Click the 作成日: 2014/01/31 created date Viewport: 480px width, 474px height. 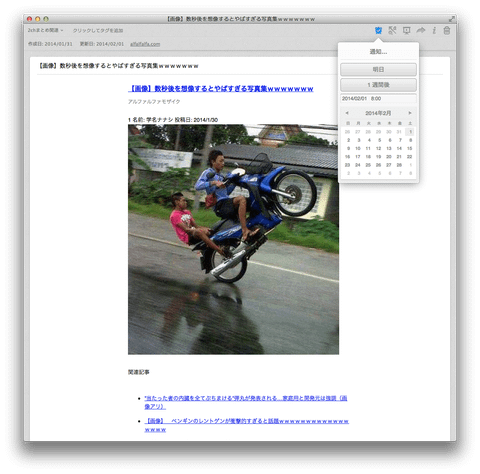coord(50,44)
